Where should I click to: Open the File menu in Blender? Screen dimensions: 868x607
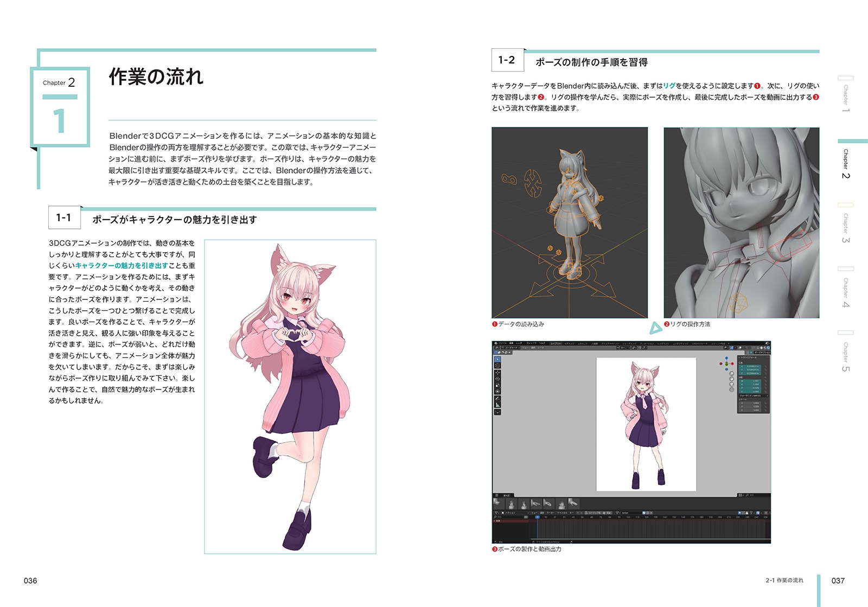503,343
